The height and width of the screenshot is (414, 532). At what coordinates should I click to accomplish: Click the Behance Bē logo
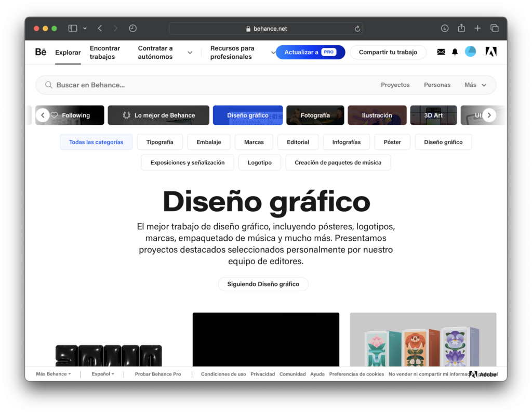[x=41, y=52]
